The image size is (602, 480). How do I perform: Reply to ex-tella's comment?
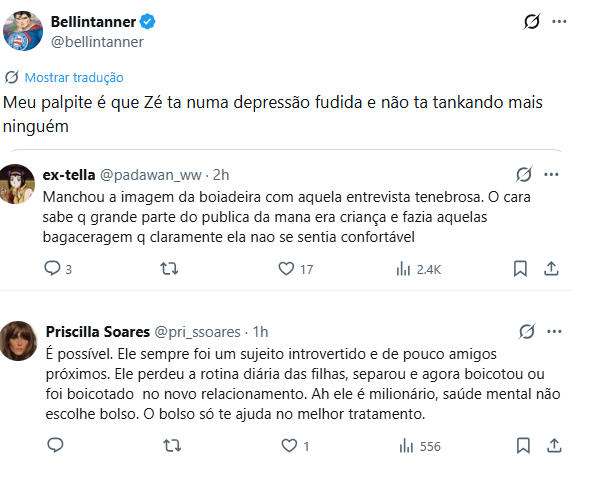(54, 268)
